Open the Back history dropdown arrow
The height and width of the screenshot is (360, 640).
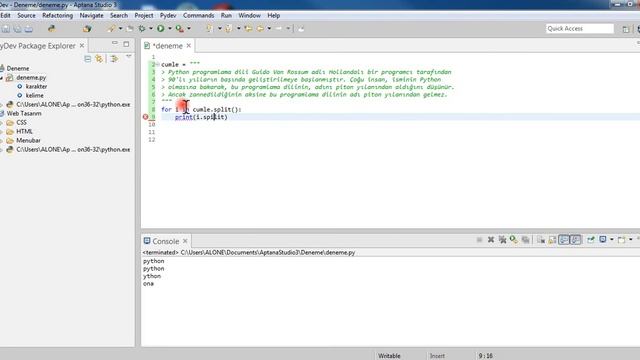point(269,29)
